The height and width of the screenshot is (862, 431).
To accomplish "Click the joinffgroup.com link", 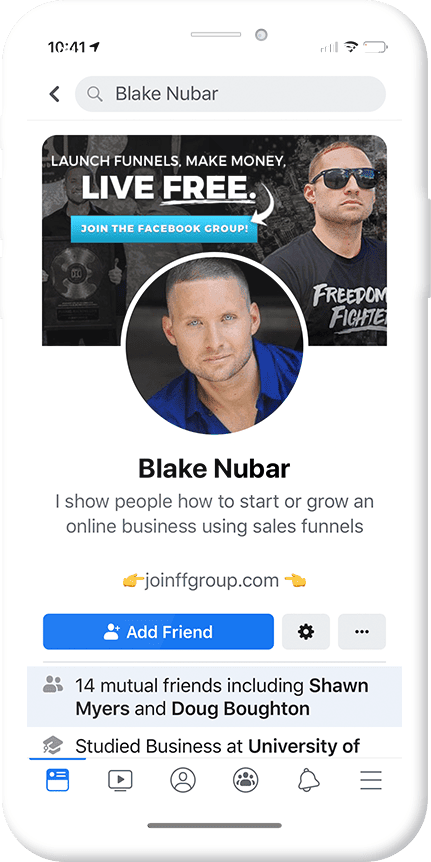I will click(212, 581).
